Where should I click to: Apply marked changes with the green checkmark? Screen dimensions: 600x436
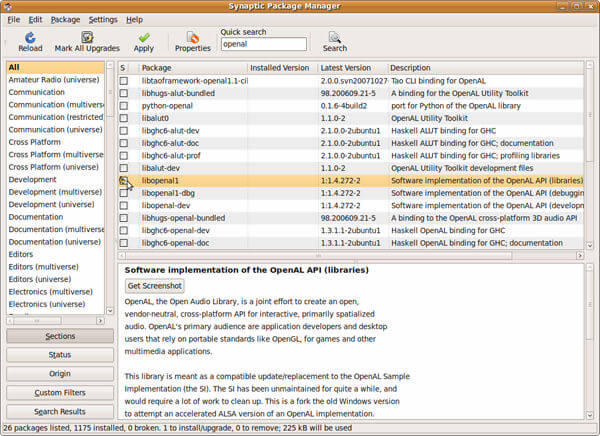point(144,38)
